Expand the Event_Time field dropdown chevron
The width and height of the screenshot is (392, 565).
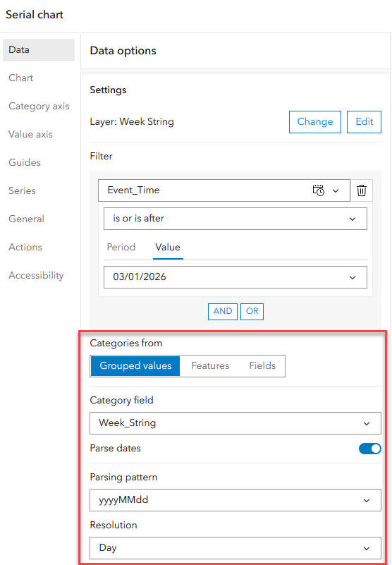pos(336,190)
